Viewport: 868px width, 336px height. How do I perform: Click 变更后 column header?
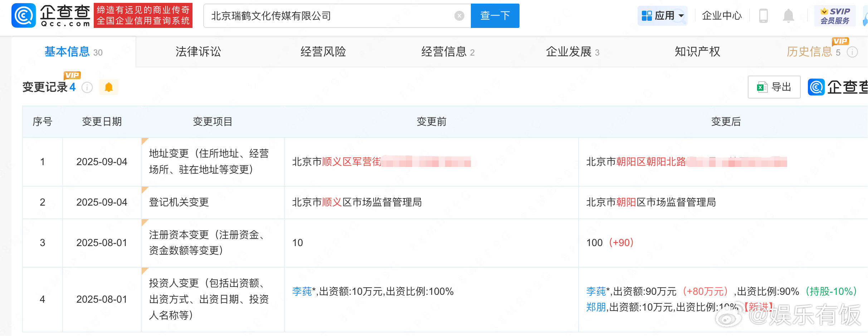point(726,122)
